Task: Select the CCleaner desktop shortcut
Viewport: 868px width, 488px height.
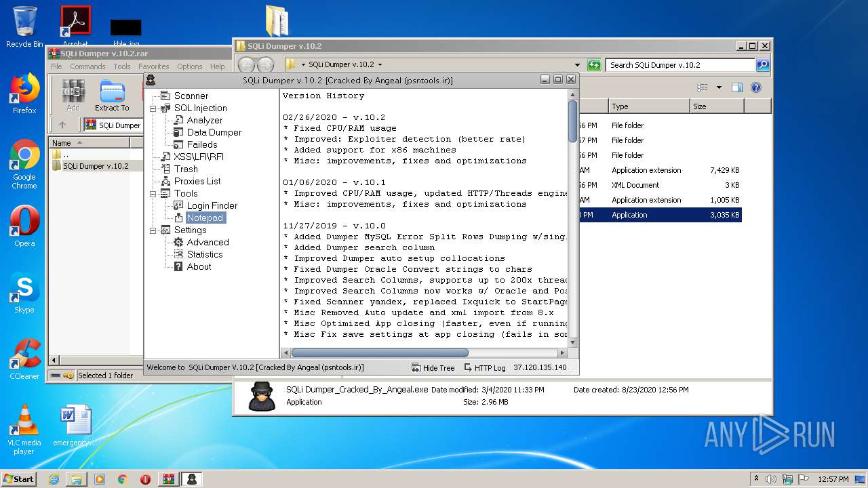Action: click(x=24, y=359)
